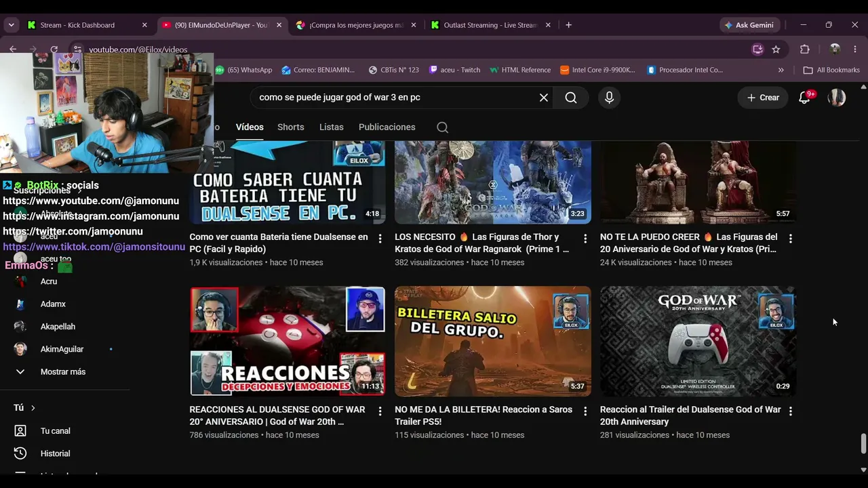Open title Reaccion al Trailer del Dualsense video
868x488 pixels.
[690, 415]
